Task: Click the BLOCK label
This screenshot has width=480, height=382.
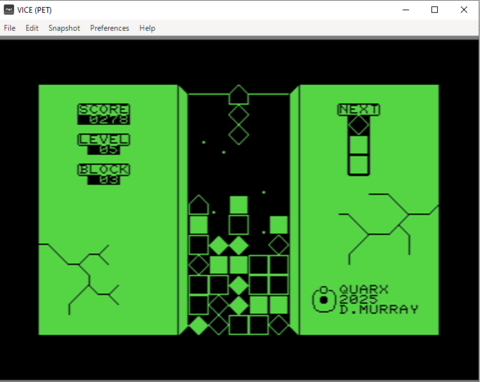Action: 104,169
